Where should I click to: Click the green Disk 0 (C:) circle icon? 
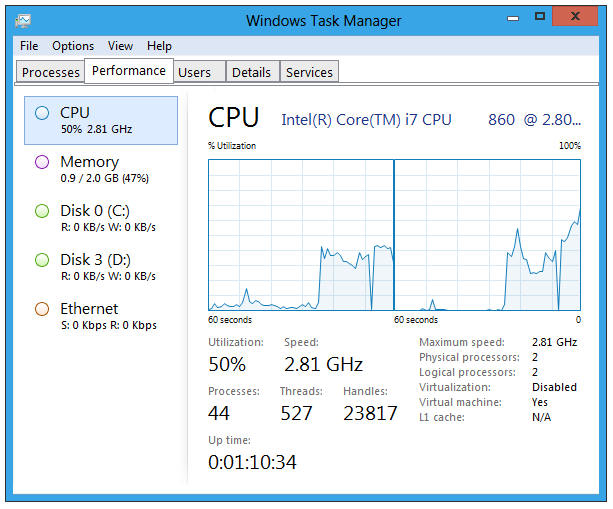(42, 211)
